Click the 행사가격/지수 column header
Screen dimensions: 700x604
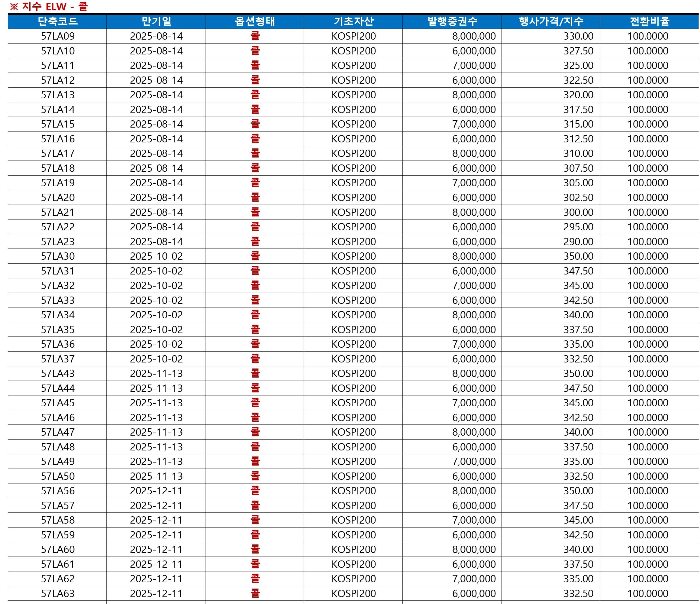point(551,22)
